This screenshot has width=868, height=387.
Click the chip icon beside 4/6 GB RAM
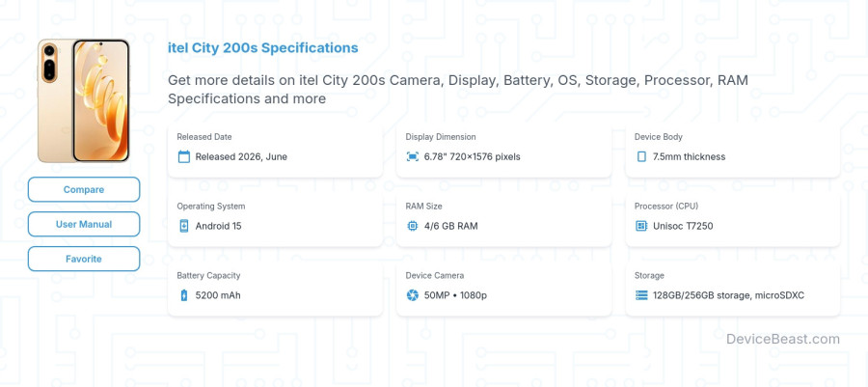tap(413, 226)
